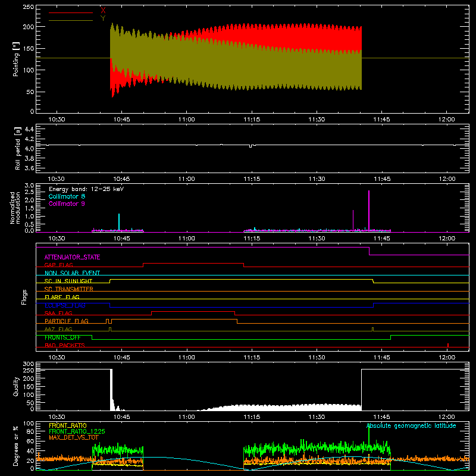Screen dimensions: 476x476
Task: Click the yellow FRONT_RATIO legend label
Action: click(x=68, y=425)
